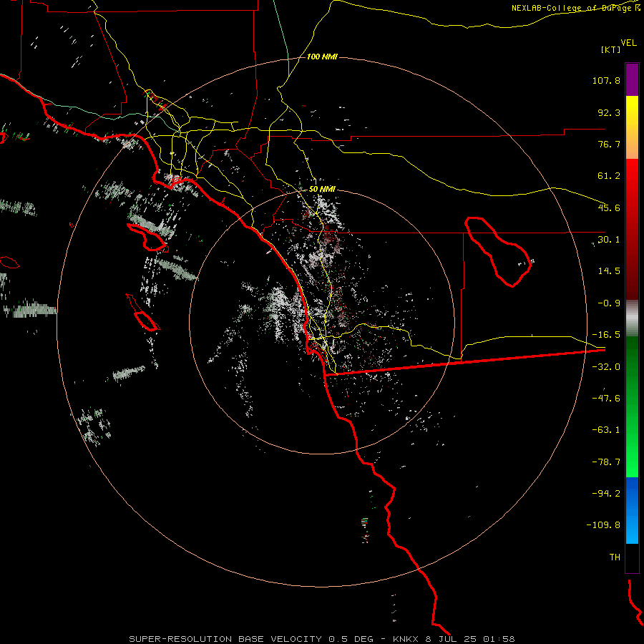
Task: Click the 50 NMI range ring label
Action: click(322, 190)
